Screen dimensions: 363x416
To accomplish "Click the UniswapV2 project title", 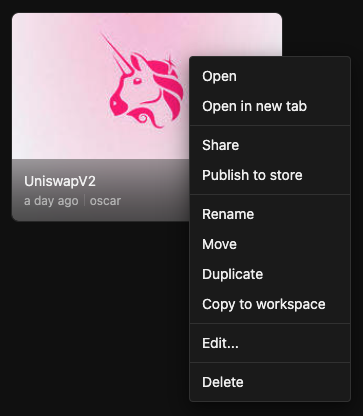I will [x=60, y=181].
